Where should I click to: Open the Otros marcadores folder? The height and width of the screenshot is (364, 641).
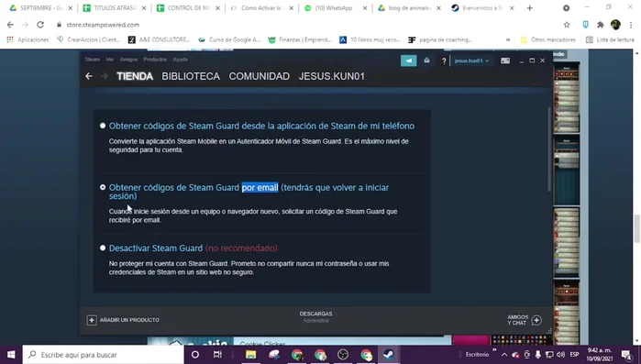[x=547, y=39]
